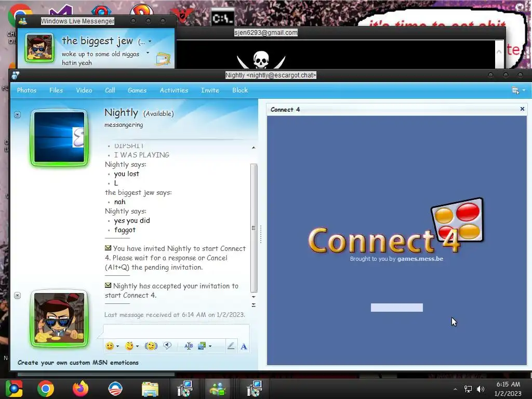The image size is (532, 399).
Task: Click the last installer icon on taskbar
Action: pyautogui.click(x=254, y=389)
